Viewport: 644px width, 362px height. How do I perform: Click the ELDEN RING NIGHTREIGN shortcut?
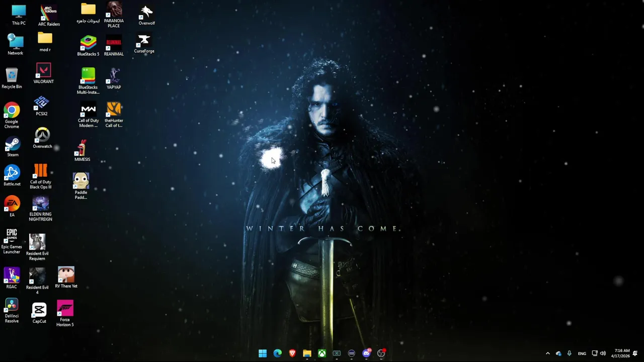(x=40, y=209)
